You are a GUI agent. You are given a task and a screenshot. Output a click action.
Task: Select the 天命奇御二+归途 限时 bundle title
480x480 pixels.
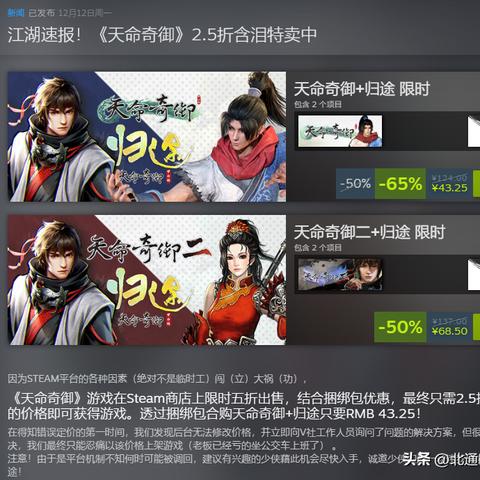pos(369,232)
